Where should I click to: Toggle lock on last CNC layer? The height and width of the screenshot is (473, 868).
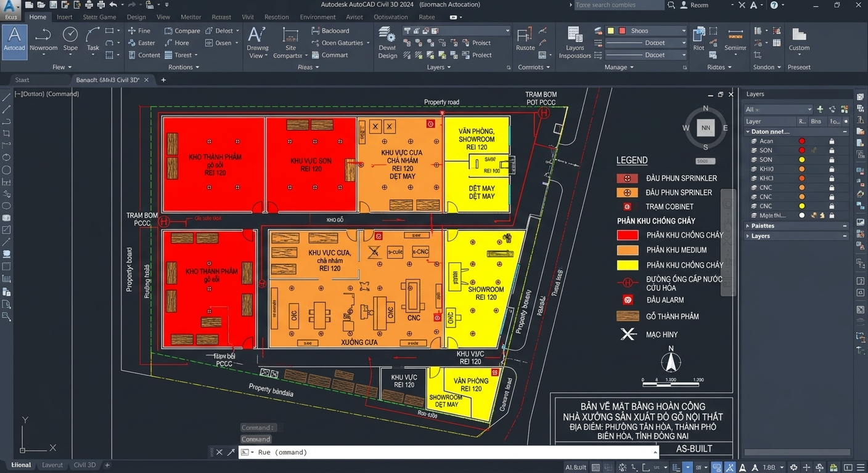point(832,206)
